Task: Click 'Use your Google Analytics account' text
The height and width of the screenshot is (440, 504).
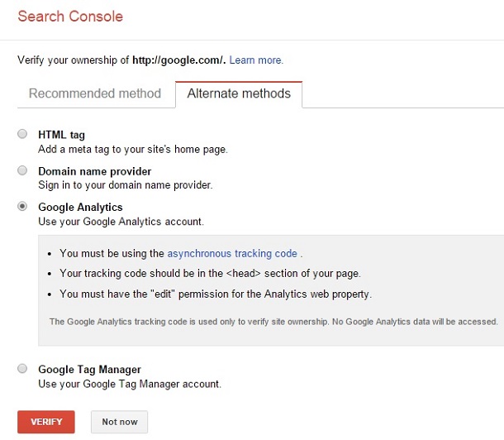Action: pyautogui.click(x=121, y=222)
